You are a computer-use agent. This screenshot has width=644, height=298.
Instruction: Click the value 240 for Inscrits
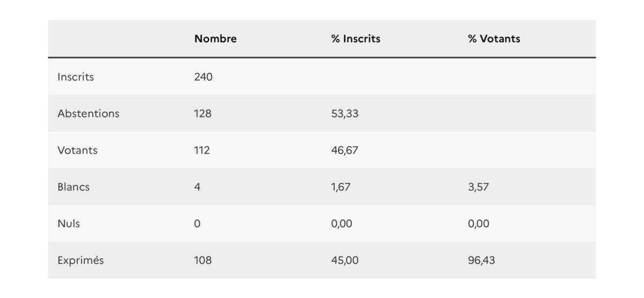point(203,77)
